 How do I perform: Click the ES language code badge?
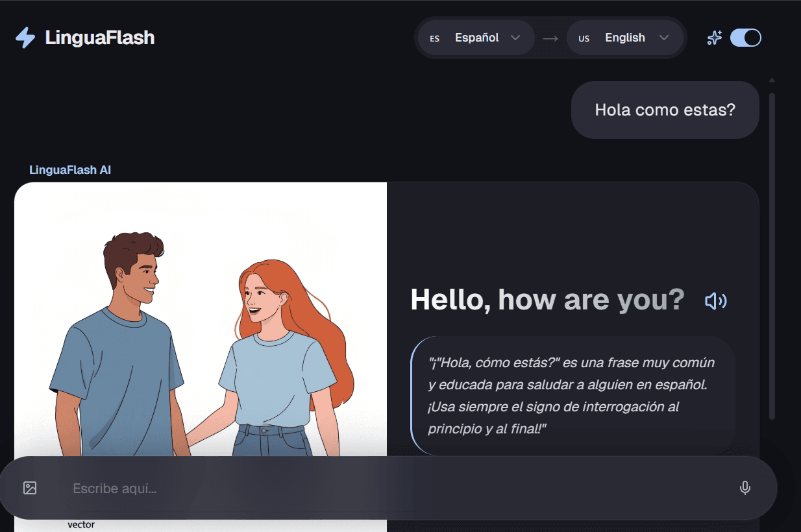435,38
